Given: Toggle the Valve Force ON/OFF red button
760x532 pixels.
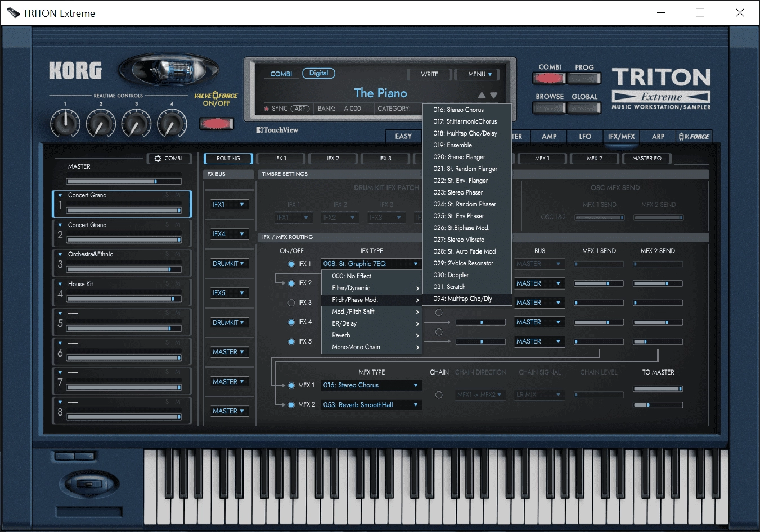Looking at the screenshot, I should click(x=217, y=124).
